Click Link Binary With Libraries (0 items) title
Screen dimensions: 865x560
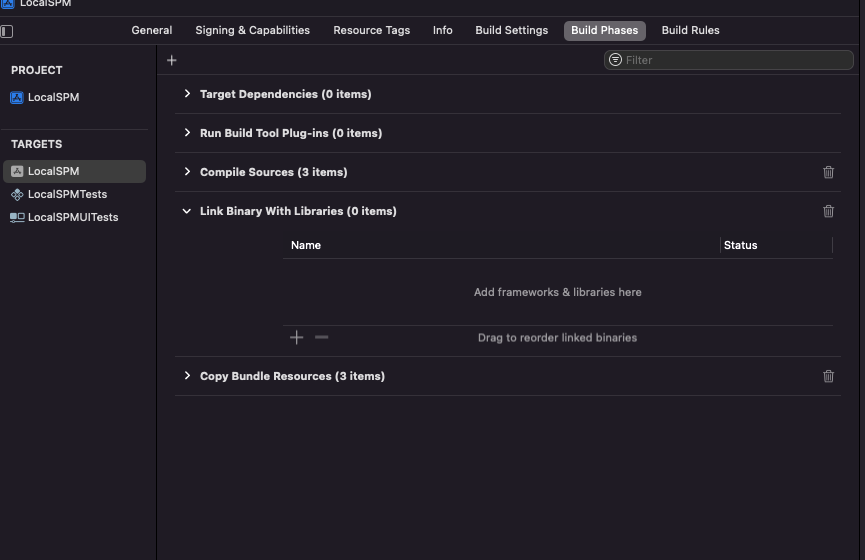298,211
